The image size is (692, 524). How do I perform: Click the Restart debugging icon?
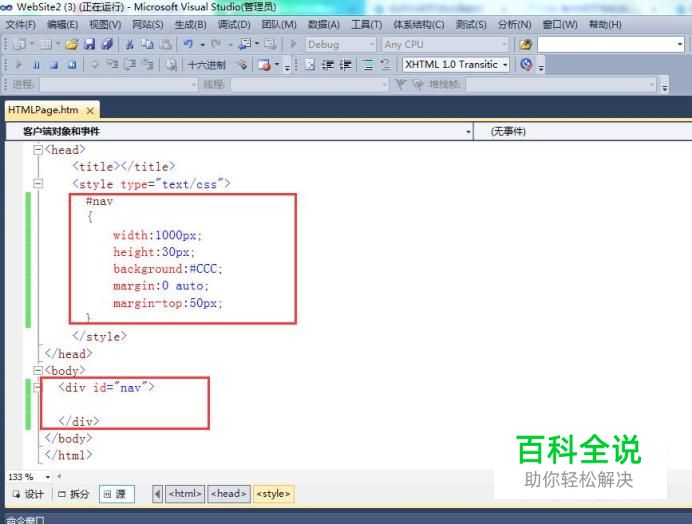point(72,65)
